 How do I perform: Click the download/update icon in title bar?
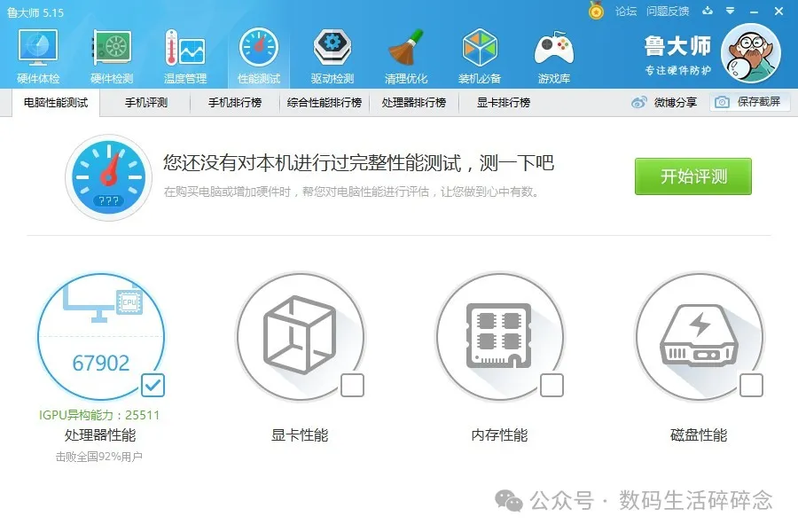708,11
